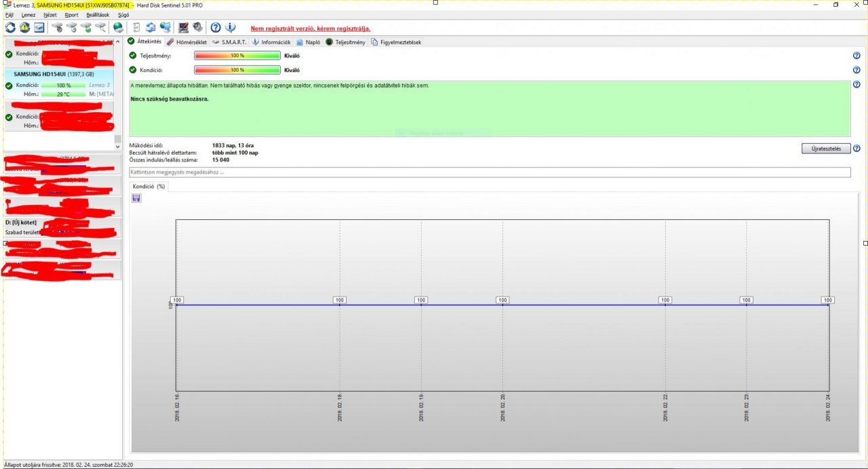
Task: Click the monitor configuration toolbar icon
Action: coord(183,28)
